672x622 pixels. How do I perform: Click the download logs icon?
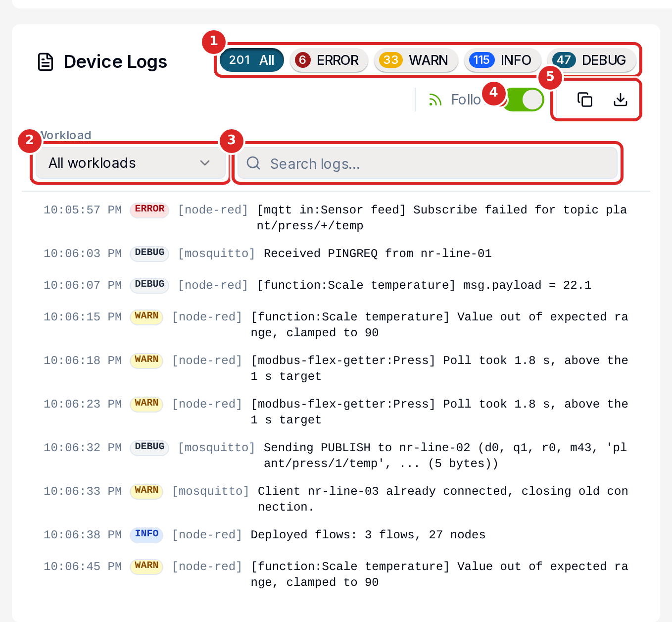pyautogui.click(x=620, y=100)
